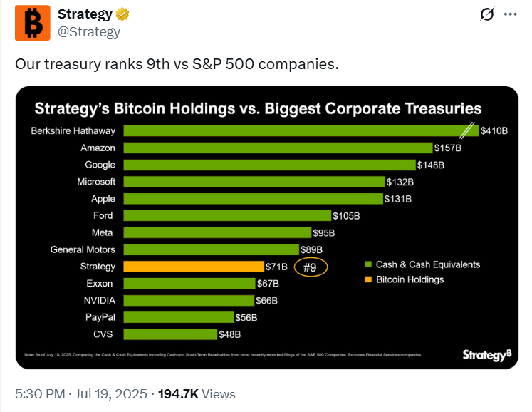Click the orange Strategy $71B bar
The image size is (532, 412).
[x=194, y=267]
